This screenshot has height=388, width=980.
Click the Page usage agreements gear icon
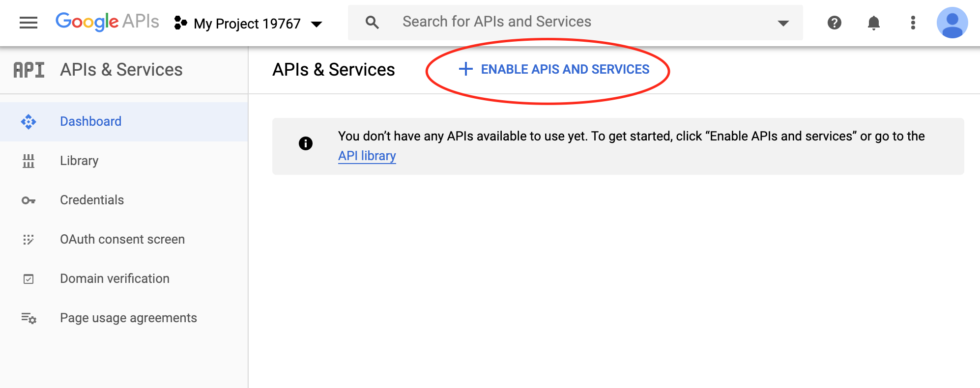coord(29,318)
